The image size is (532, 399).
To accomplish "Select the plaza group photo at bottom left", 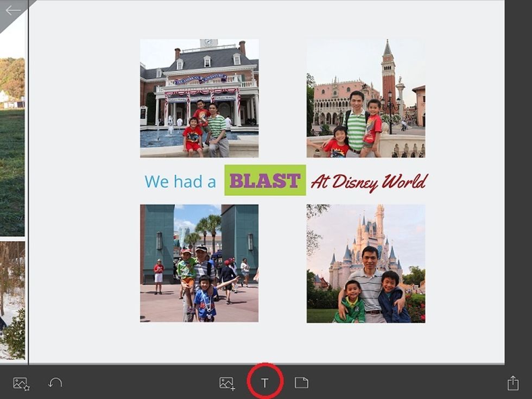I will pos(199,263).
